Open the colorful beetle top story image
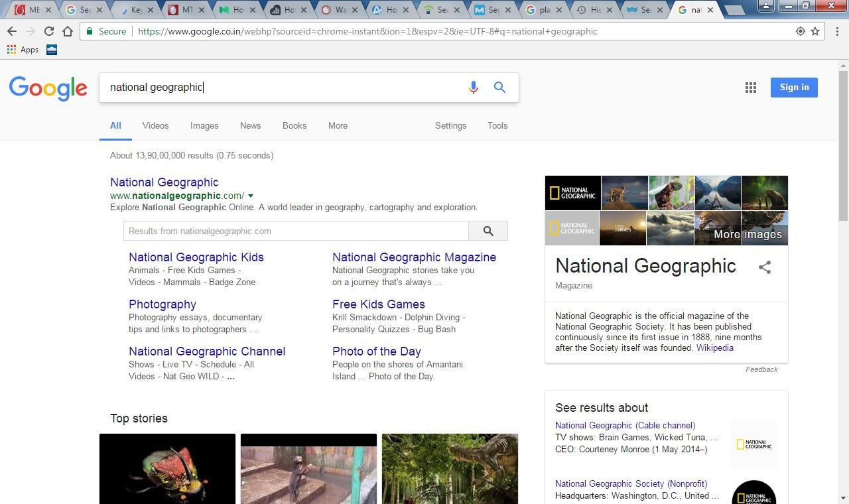The width and height of the screenshot is (849, 504). [x=167, y=469]
